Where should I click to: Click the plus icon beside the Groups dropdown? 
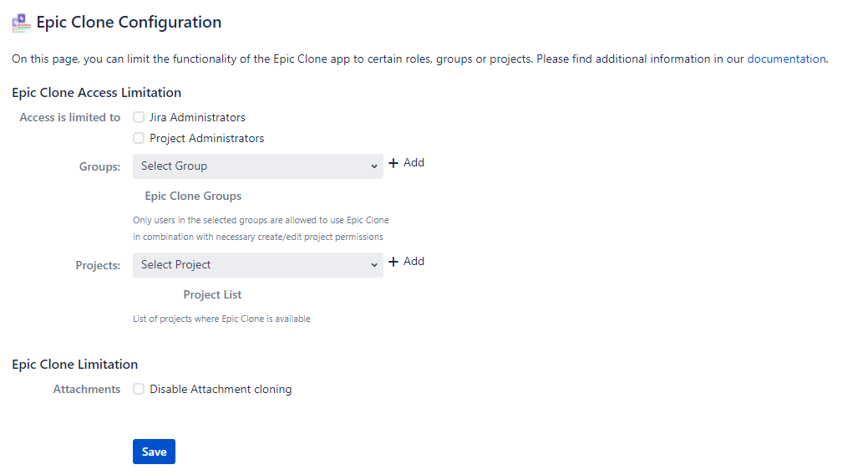tap(393, 163)
